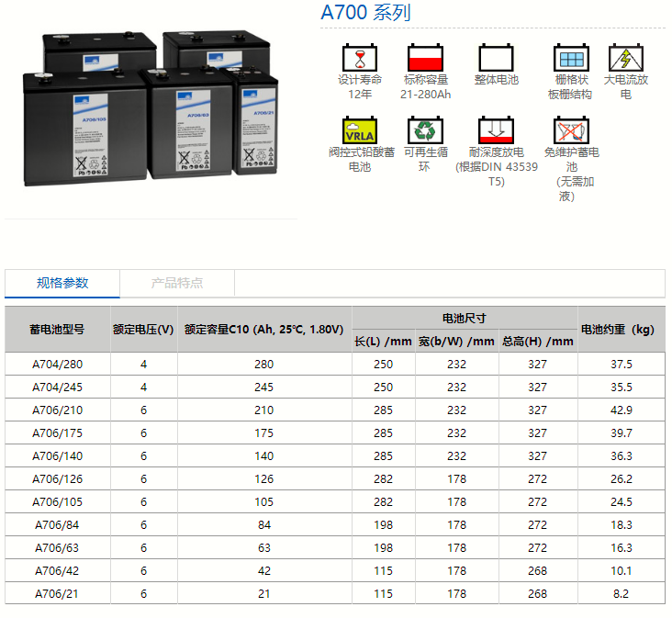Click the yellow VRLA battery icon
This screenshot has height=618, width=672.
coord(360,129)
